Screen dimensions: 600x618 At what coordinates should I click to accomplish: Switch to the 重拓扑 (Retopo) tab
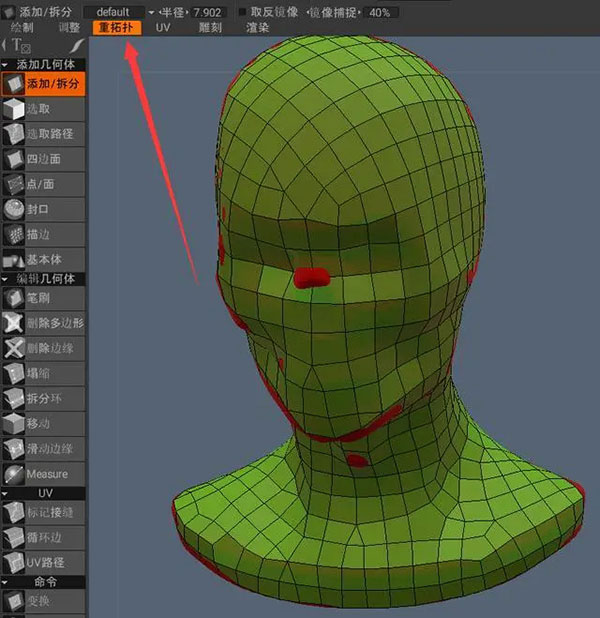[x=117, y=28]
